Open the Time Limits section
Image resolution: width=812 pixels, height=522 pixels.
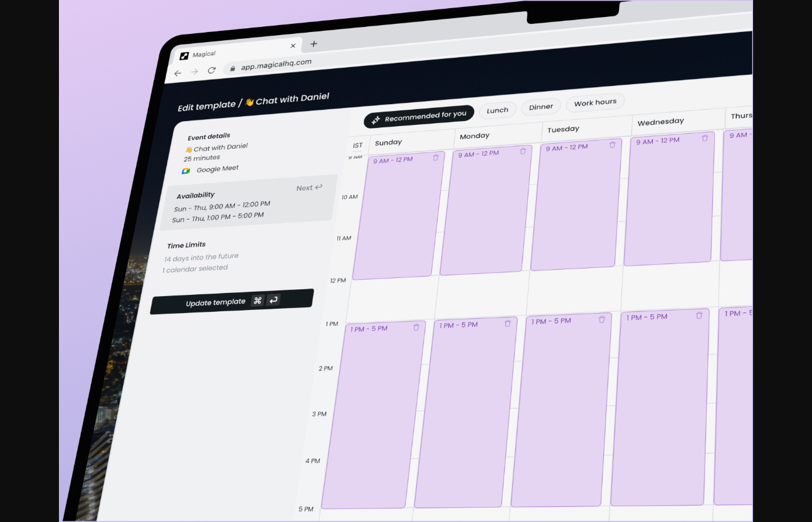[x=186, y=245]
